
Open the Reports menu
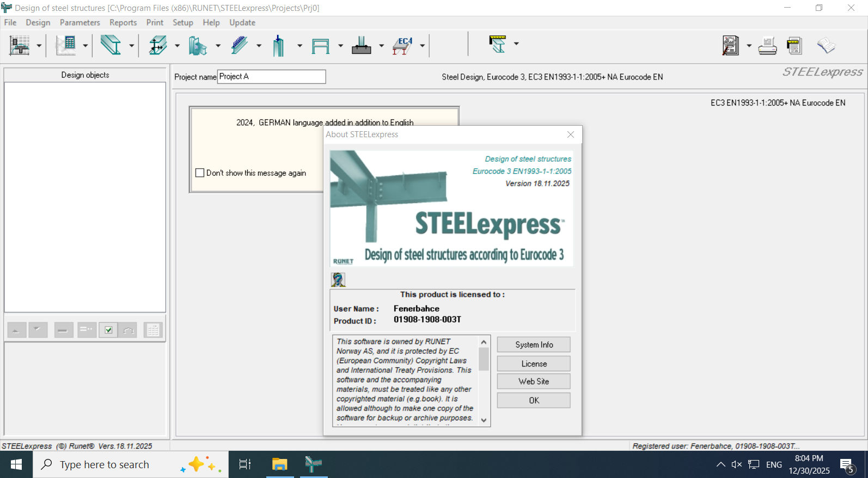123,22
